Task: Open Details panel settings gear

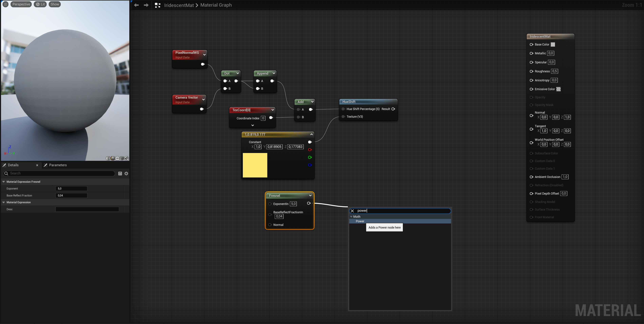Action: pos(126,173)
